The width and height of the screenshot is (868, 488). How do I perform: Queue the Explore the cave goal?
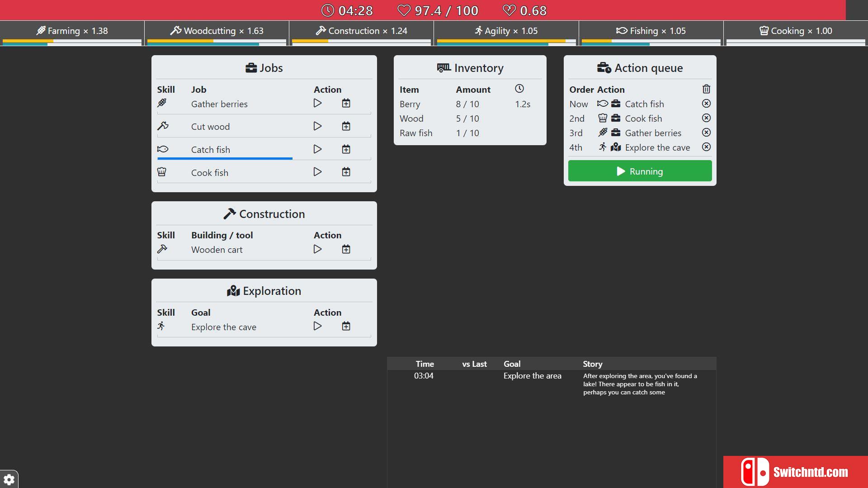click(346, 326)
